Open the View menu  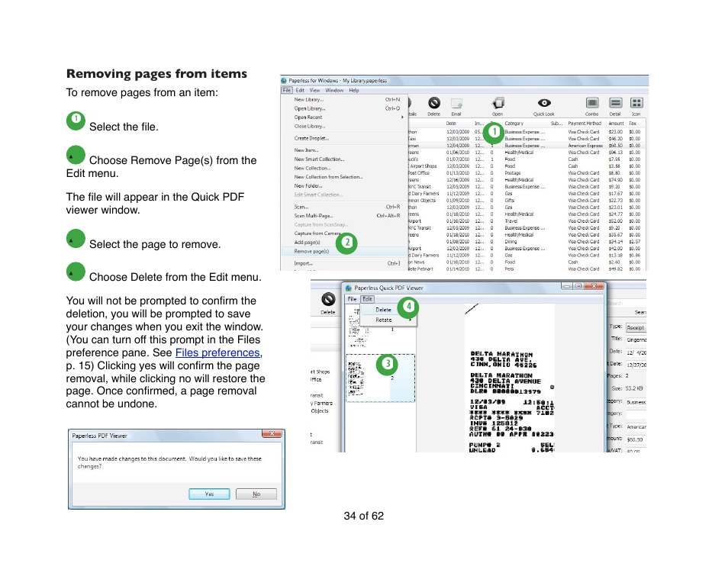315,90
